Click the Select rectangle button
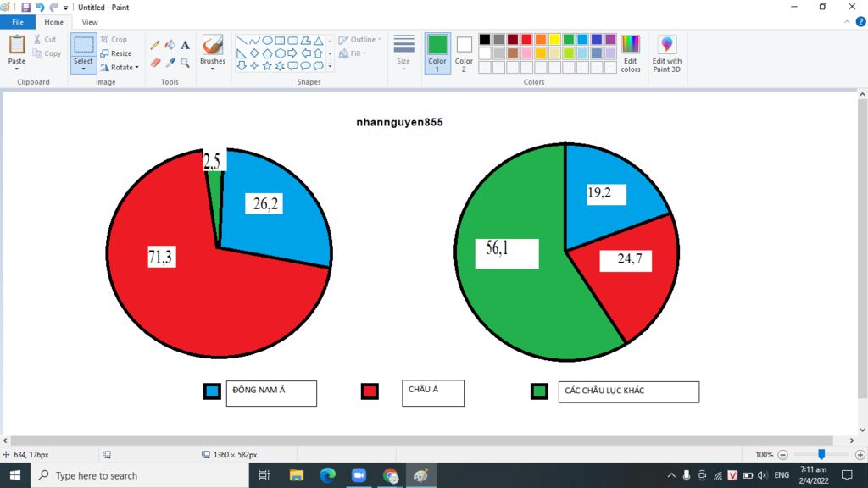This screenshot has height=488, width=868. coord(84,46)
